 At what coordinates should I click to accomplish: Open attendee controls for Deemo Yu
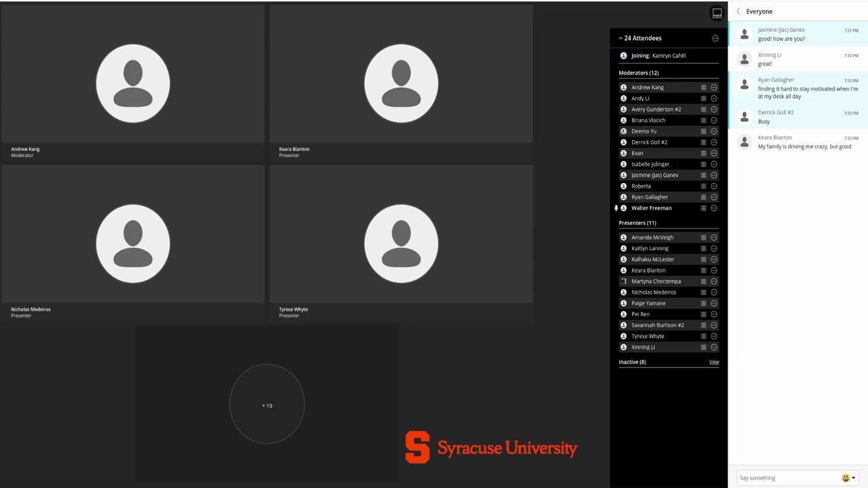pos(714,131)
